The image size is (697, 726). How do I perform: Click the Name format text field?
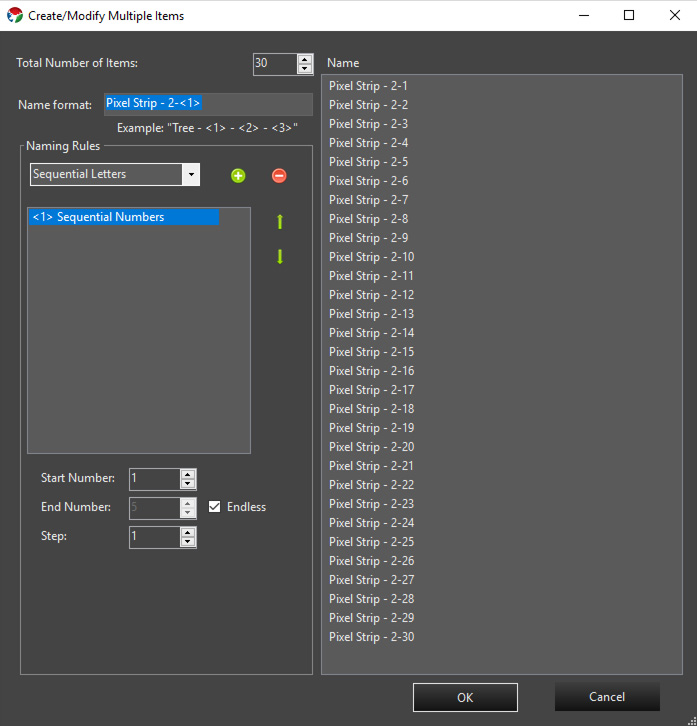coord(208,104)
